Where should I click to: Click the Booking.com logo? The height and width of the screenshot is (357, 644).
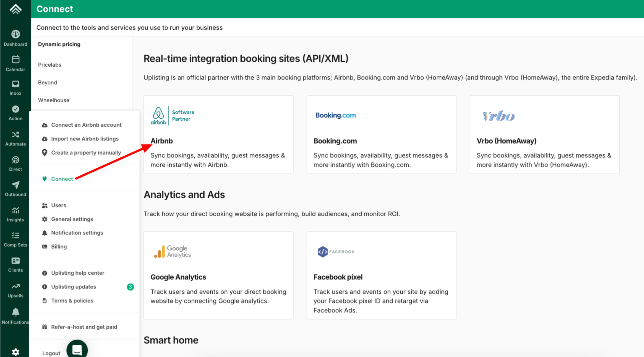point(336,115)
